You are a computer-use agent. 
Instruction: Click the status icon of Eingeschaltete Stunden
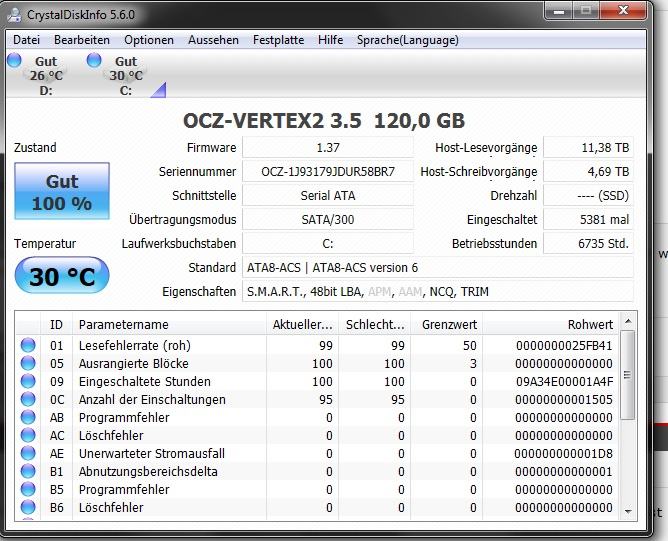(x=28, y=381)
